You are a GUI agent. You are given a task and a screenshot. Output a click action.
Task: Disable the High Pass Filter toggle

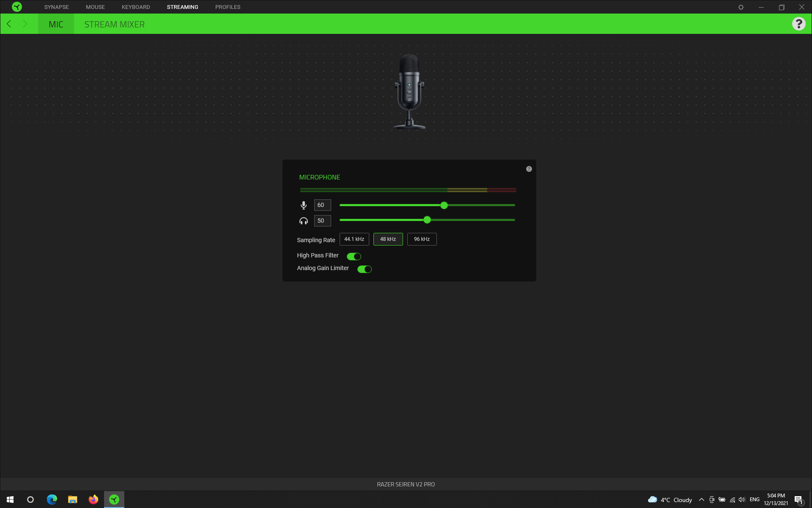[354, 256]
